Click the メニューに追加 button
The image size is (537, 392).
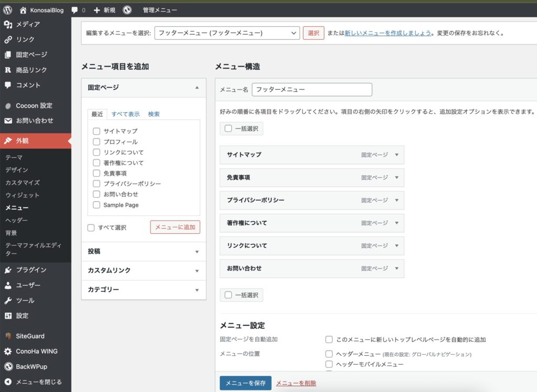pos(175,227)
